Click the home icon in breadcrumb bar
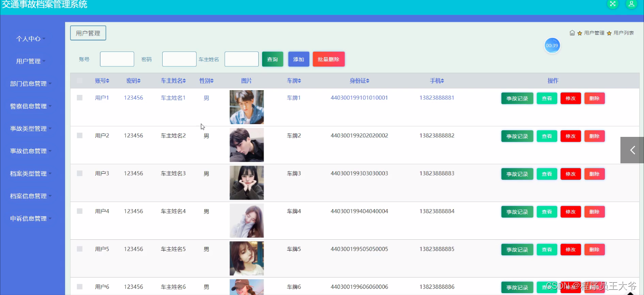 click(x=572, y=33)
